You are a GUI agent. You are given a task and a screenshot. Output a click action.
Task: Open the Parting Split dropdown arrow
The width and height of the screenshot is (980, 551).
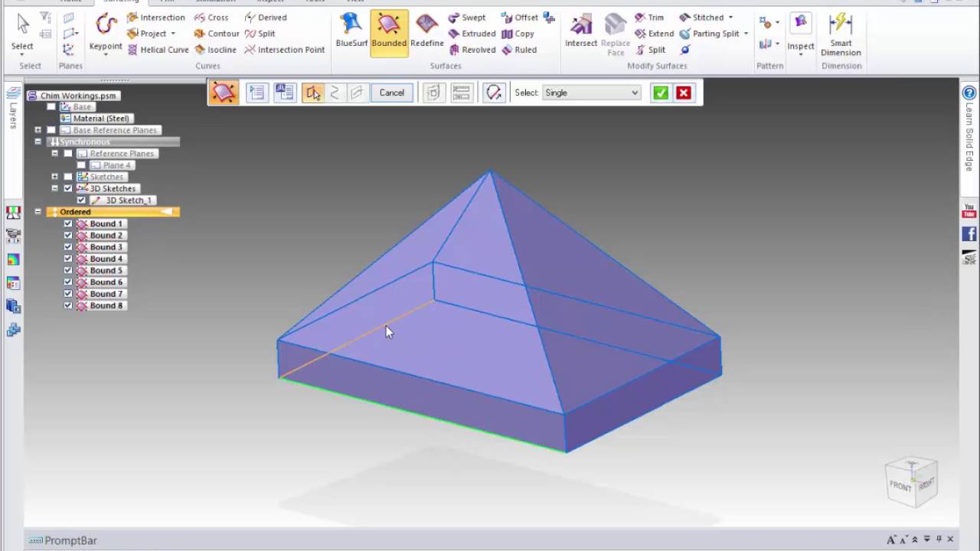point(746,34)
